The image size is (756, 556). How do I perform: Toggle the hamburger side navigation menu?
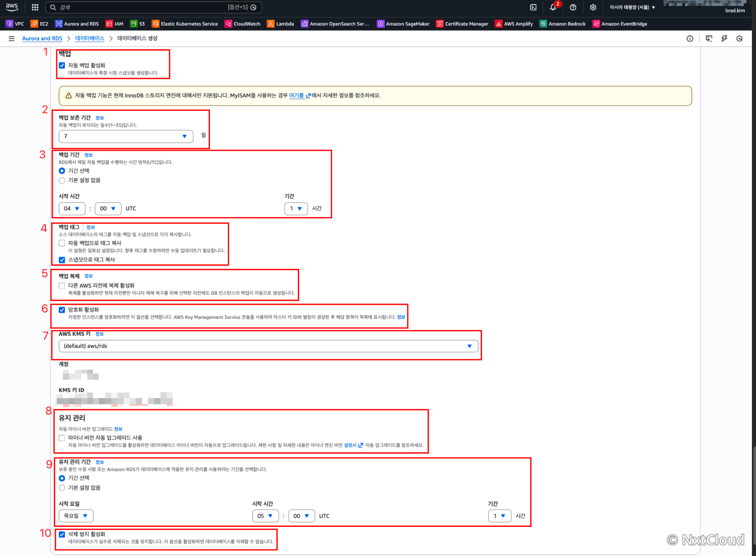pos(11,38)
